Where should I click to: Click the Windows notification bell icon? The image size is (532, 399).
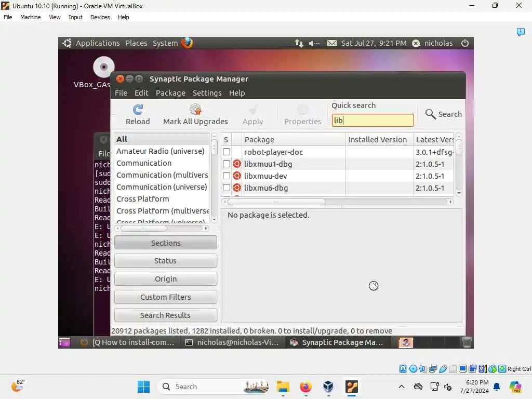(497, 387)
